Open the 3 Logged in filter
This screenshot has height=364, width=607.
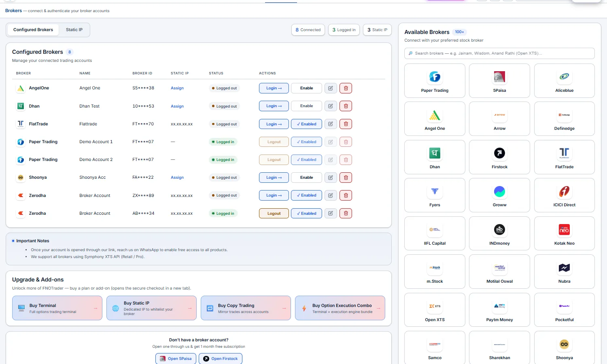click(344, 30)
